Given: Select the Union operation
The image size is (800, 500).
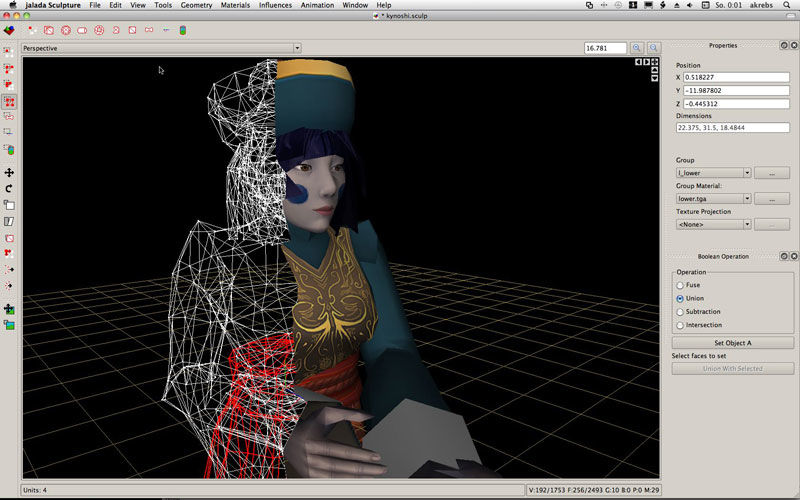Looking at the screenshot, I should 680,298.
